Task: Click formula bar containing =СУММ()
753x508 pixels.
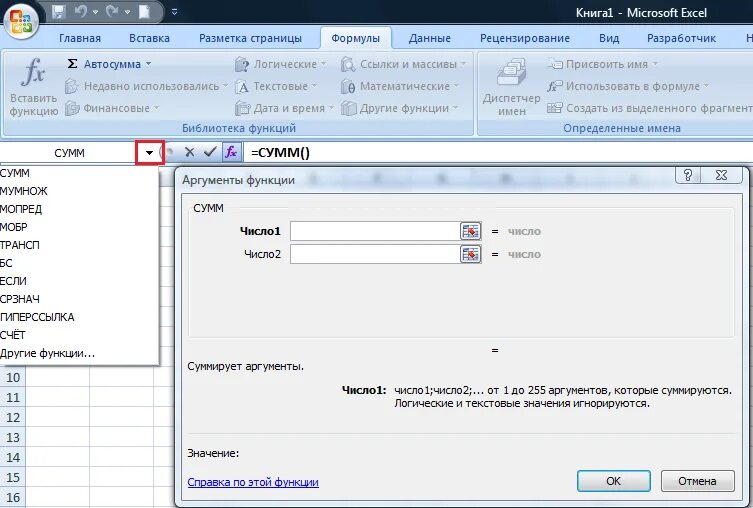Action: (498, 153)
